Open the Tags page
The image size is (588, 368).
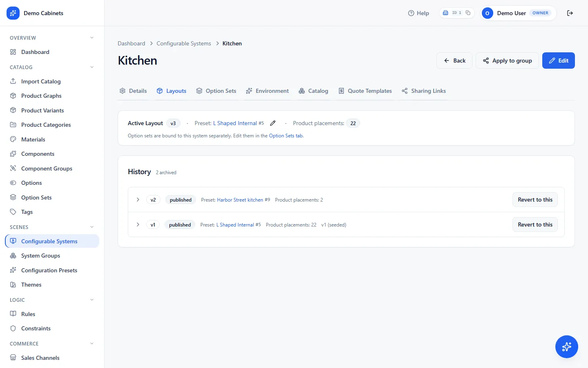click(52, 212)
